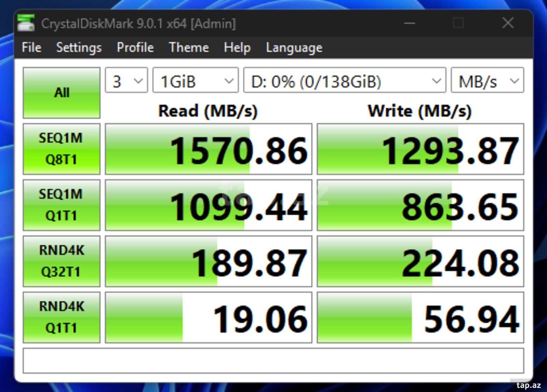Open the test size dropdown showing 1GiB
The height and width of the screenshot is (392, 547).
tap(195, 80)
